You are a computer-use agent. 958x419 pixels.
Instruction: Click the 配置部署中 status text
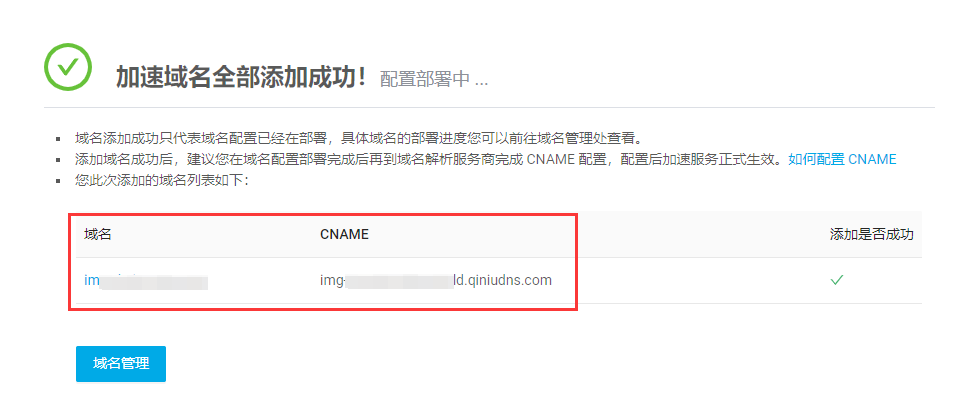434,79
